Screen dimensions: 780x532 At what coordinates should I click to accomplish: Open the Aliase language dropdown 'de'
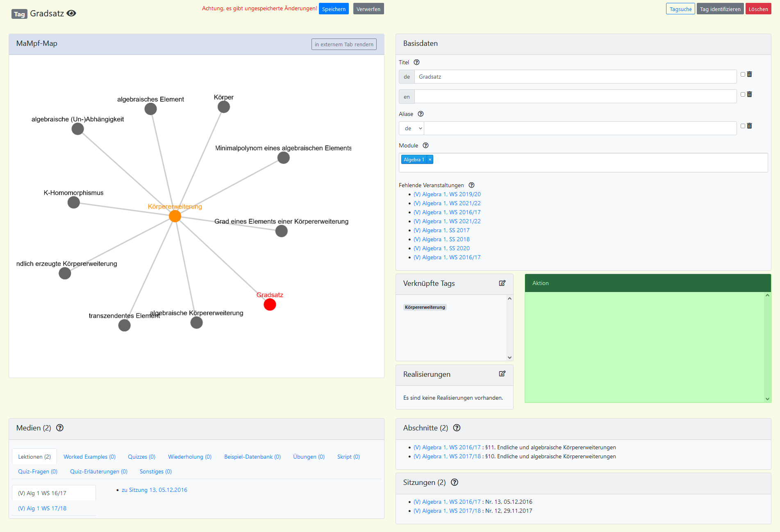412,128
